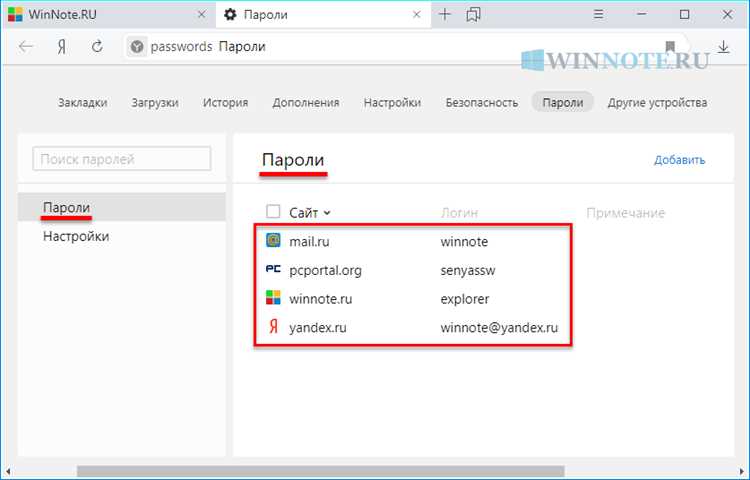Click the address bar passwords text
The width and height of the screenshot is (750, 480).
[181, 47]
